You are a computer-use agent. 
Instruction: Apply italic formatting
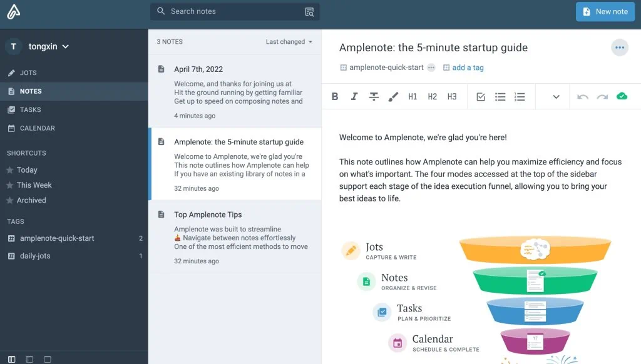(x=354, y=97)
